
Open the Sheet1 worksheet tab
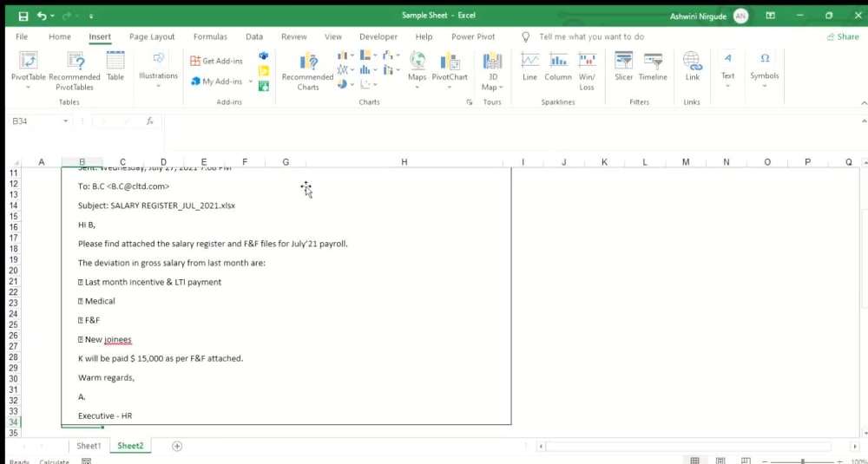pos(89,446)
